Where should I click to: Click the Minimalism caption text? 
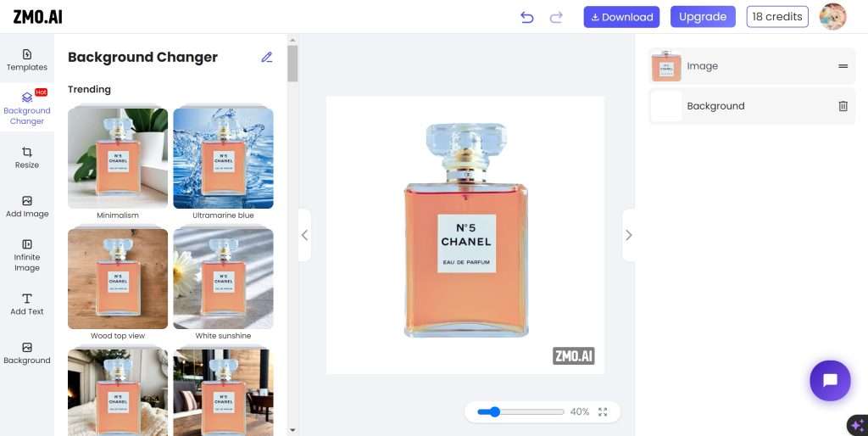coord(117,215)
